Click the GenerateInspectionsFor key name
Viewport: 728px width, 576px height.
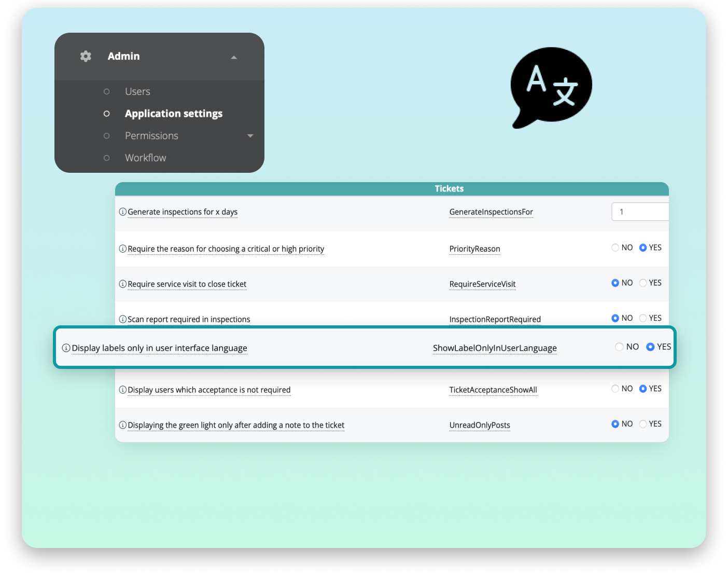(x=491, y=212)
